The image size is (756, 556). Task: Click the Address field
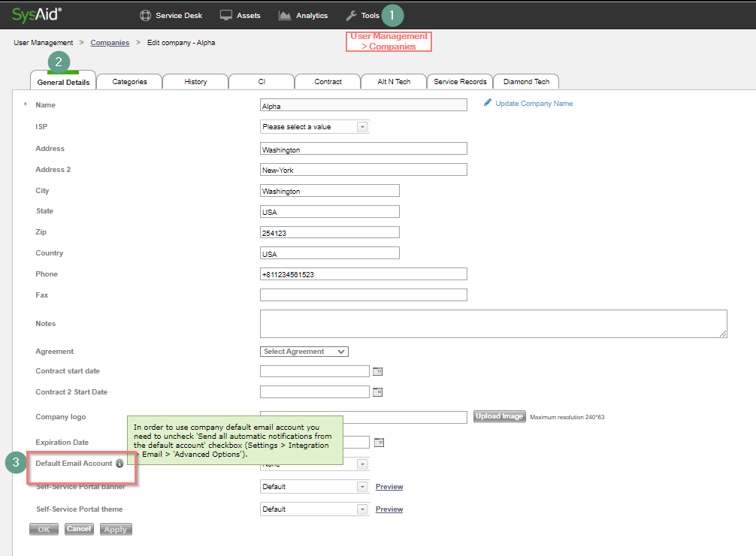[x=364, y=149]
